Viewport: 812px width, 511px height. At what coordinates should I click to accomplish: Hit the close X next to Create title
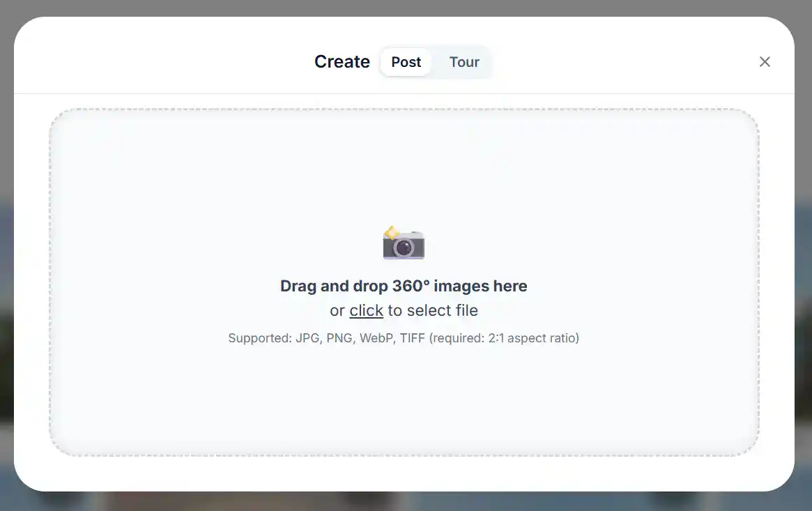tap(765, 61)
